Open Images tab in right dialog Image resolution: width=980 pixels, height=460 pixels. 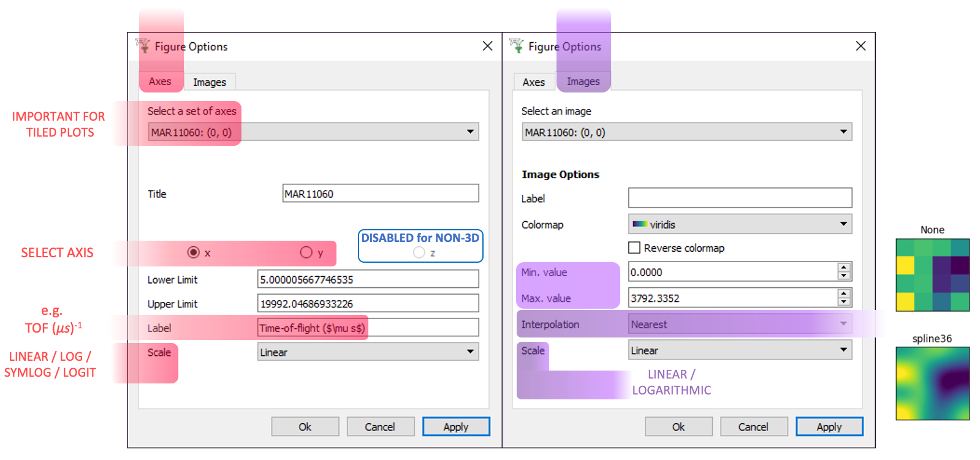click(x=583, y=81)
